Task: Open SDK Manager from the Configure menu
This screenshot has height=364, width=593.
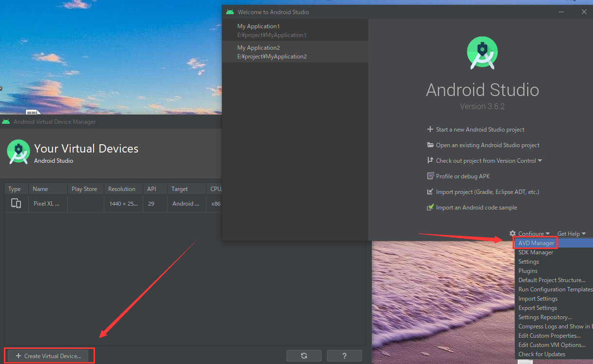Action: pyautogui.click(x=536, y=252)
